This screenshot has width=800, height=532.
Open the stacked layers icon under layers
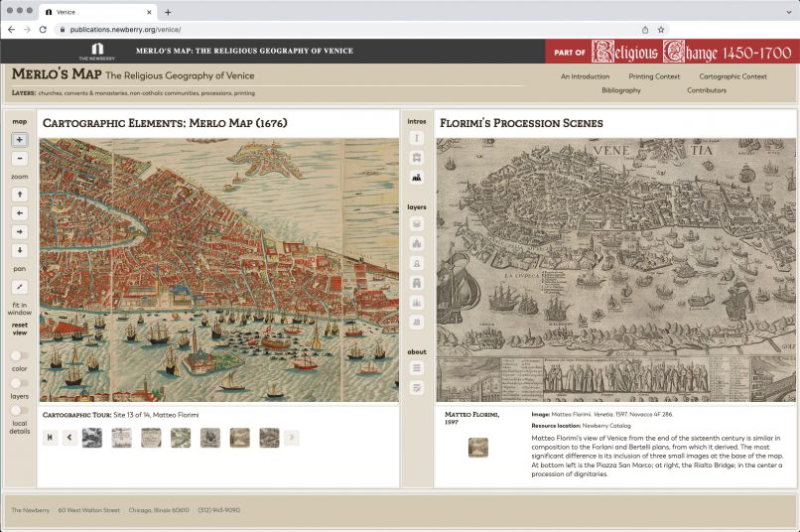[417, 224]
